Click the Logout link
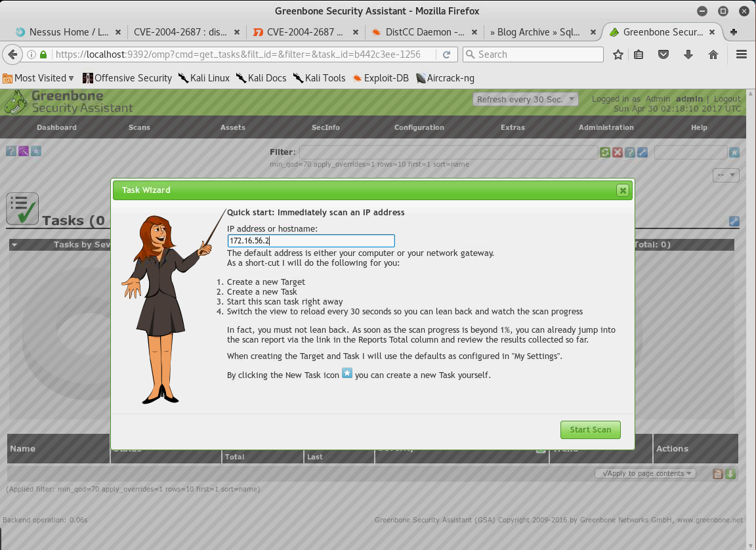 [727, 99]
